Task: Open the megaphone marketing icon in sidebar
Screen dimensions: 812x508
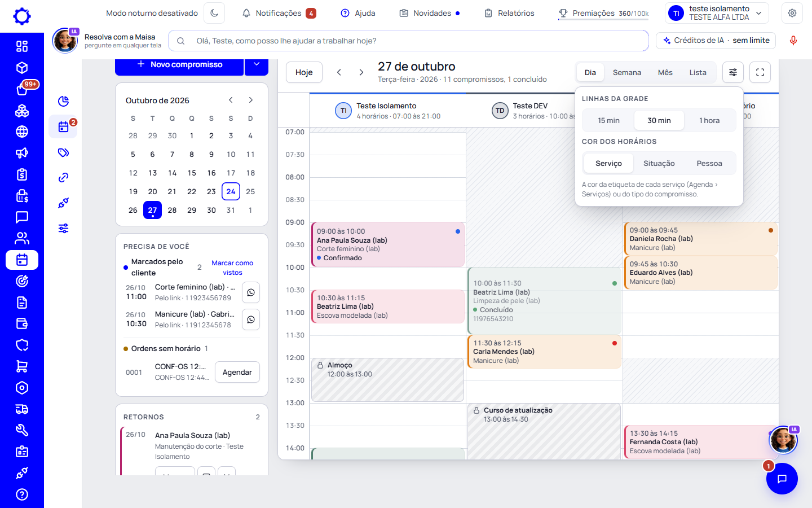Action: (22, 153)
